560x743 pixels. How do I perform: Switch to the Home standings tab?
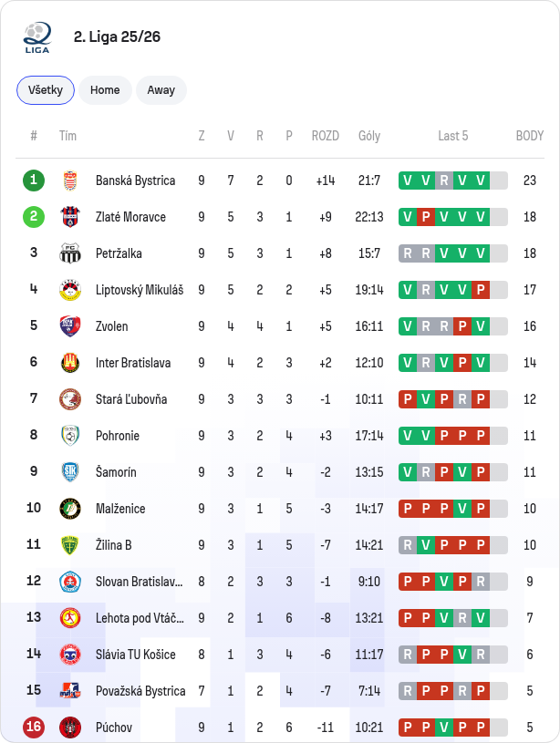coord(105,90)
